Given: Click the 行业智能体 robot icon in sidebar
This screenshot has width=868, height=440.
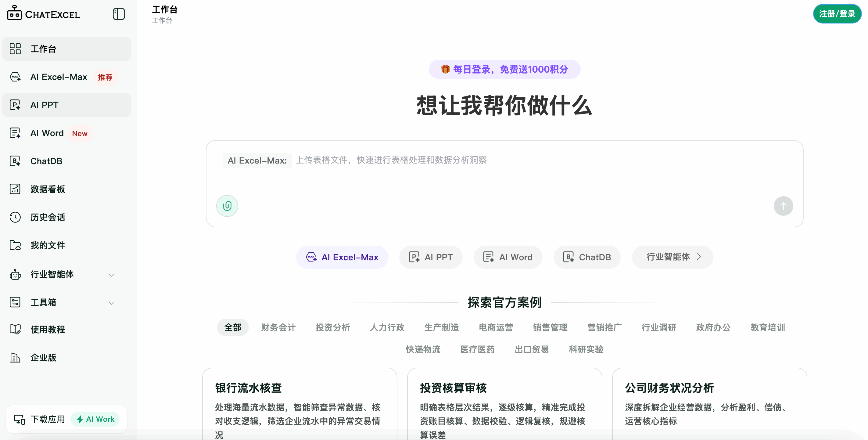Looking at the screenshot, I should [x=15, y=274].
